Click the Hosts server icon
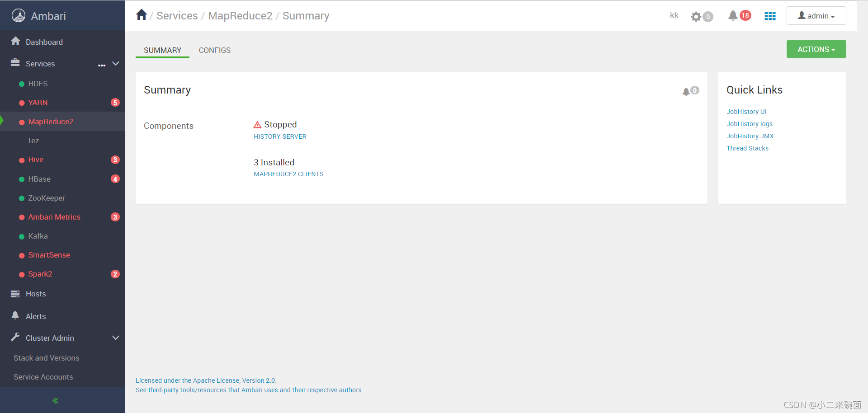Screen dimensions: 868x413 [15, 294]
